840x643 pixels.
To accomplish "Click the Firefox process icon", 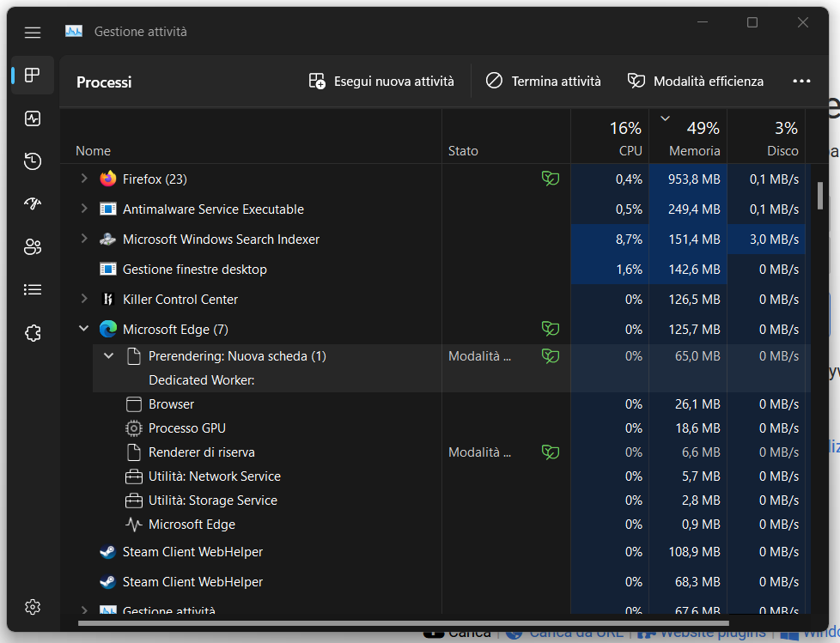I will point(107,179).
